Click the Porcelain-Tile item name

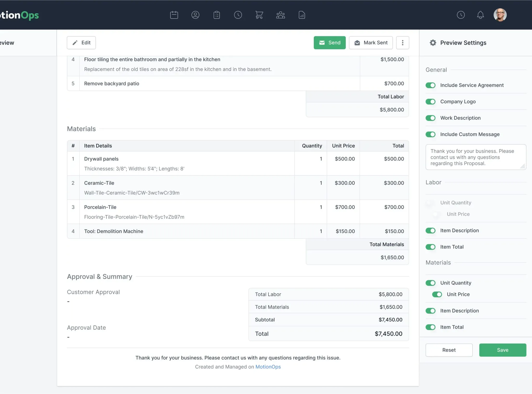point(100,207)
